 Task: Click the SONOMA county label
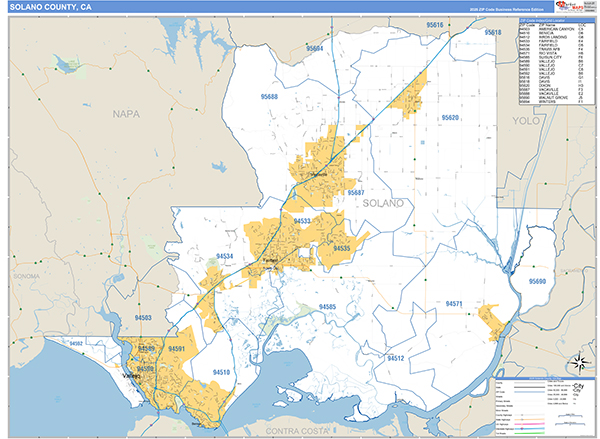pyautogui.click(x=26, y=276)
